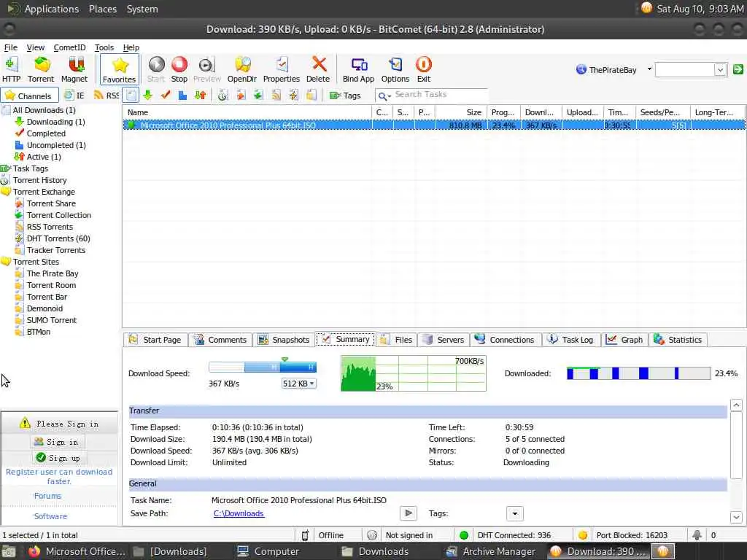Viewport: 747px width, 560px height.
Task: Click the Stop task toolbar button
Action: coord(179,69)
